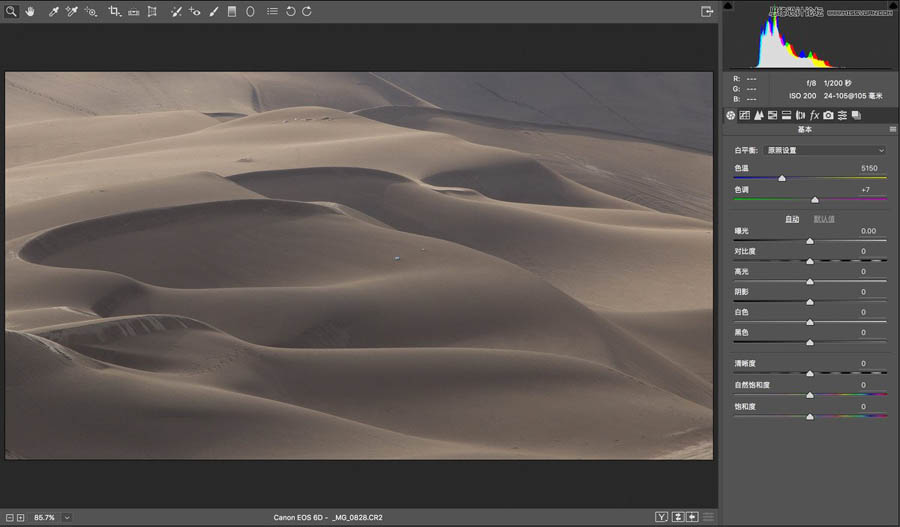The image size is (900, 527).
Task: Open the zoom level dropdown at 85.7%
Action: (67, 517)
